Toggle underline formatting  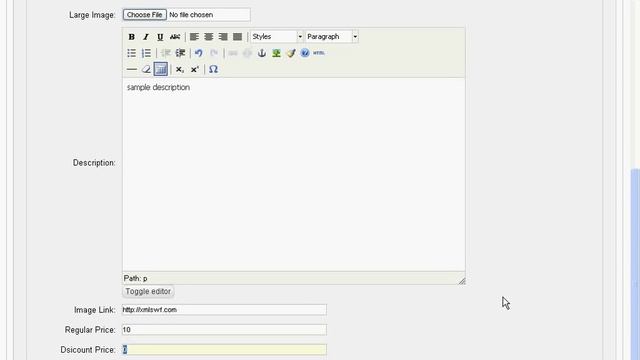click(160, 37)
